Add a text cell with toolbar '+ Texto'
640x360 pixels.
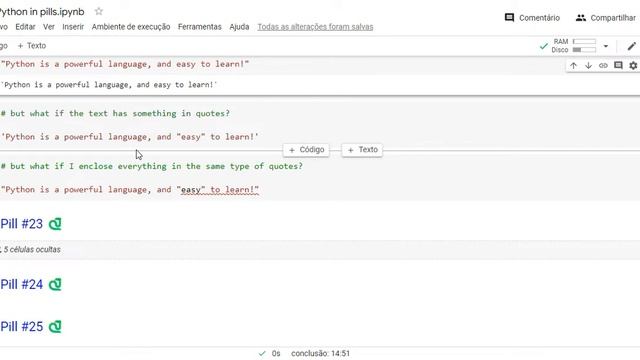pos(32,46)
